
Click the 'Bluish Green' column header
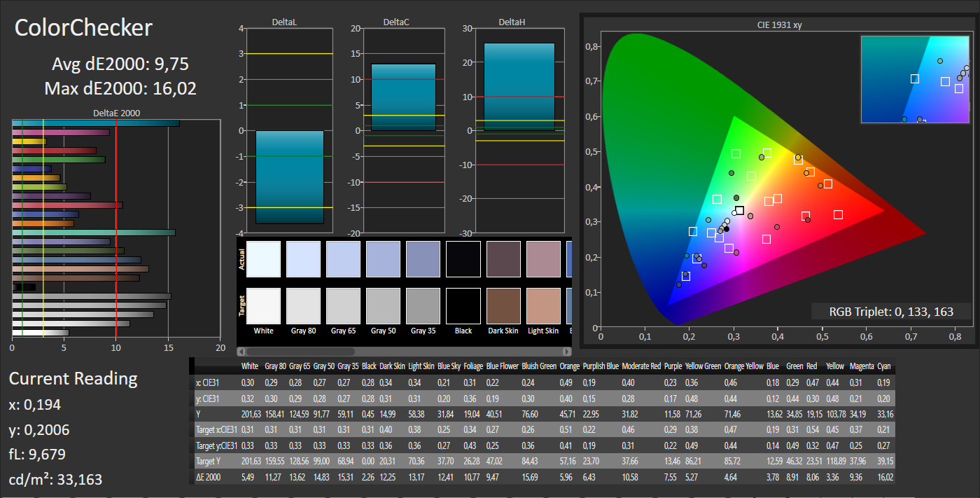click(538, 366)
